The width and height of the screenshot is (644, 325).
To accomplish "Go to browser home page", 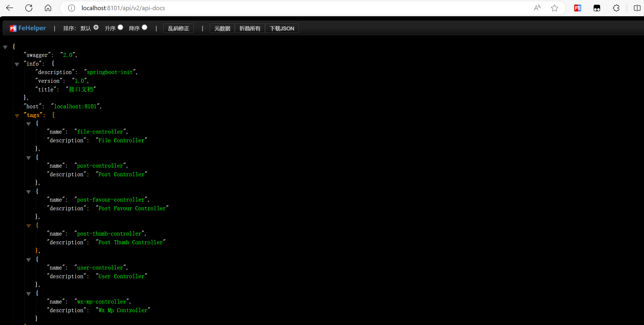I will 48,8.
